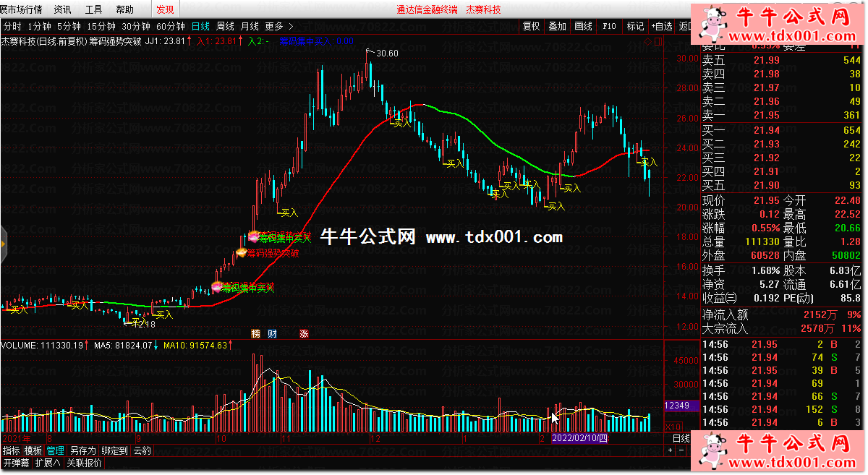Click the 卖一 21.95 ask row

[x=782, y=115]
